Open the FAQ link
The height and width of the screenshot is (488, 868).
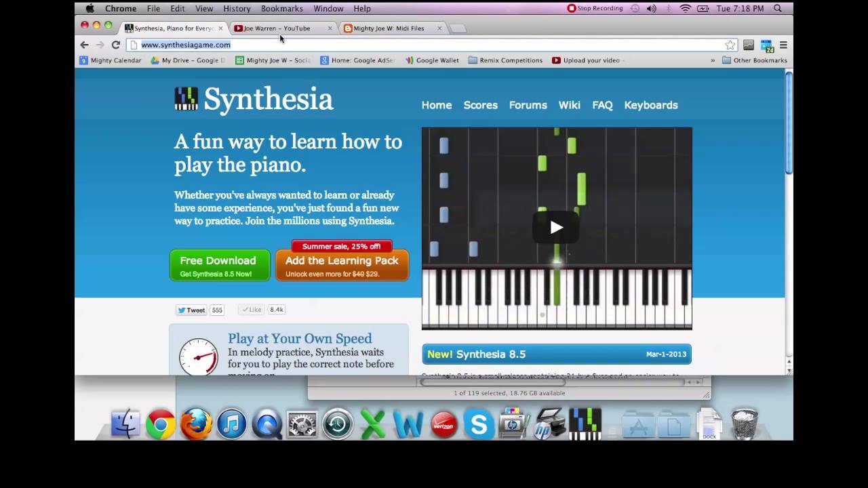pos(602,105)
